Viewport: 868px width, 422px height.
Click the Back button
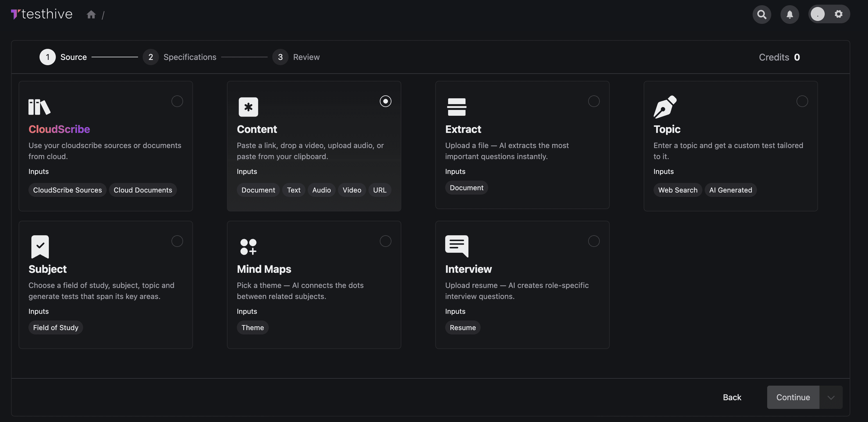tap(732, 397)
